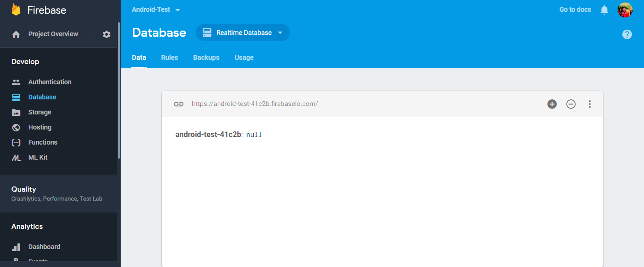Open the Realtime Database selector dropdown

243,32
